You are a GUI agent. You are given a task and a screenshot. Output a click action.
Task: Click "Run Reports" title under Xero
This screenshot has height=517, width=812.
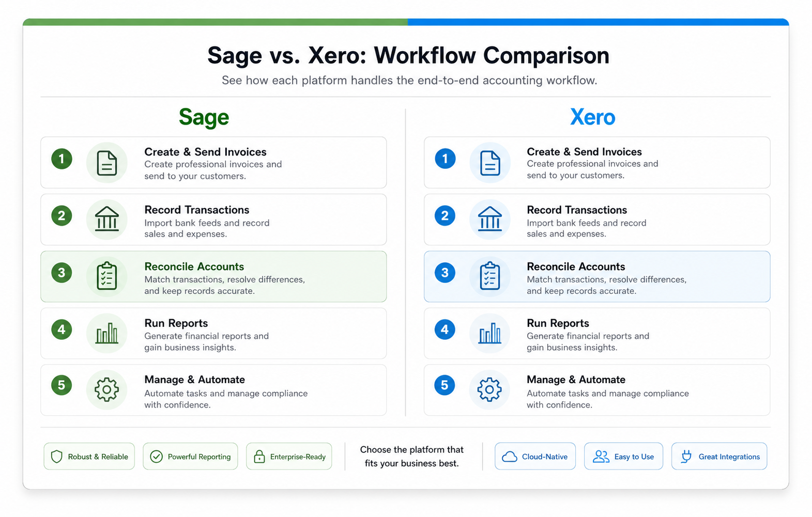click(x=558, y=323)
